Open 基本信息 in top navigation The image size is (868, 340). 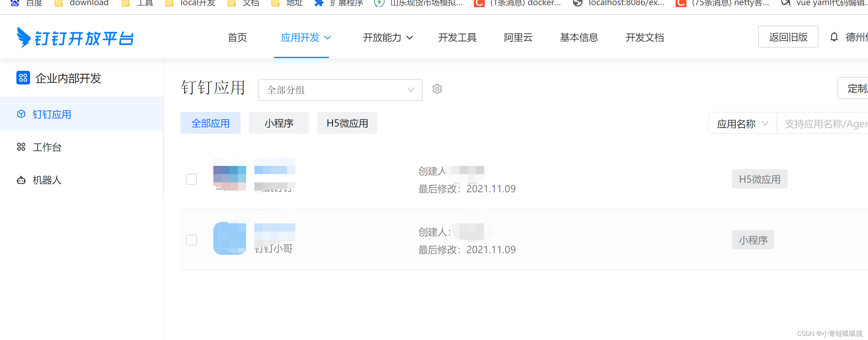click(579, 37)
